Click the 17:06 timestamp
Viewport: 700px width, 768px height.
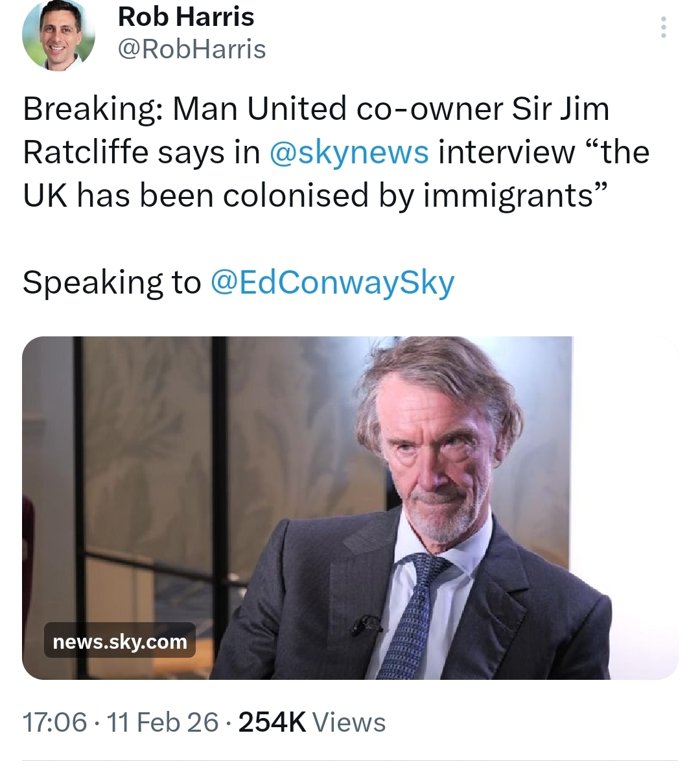pos(54,723)
